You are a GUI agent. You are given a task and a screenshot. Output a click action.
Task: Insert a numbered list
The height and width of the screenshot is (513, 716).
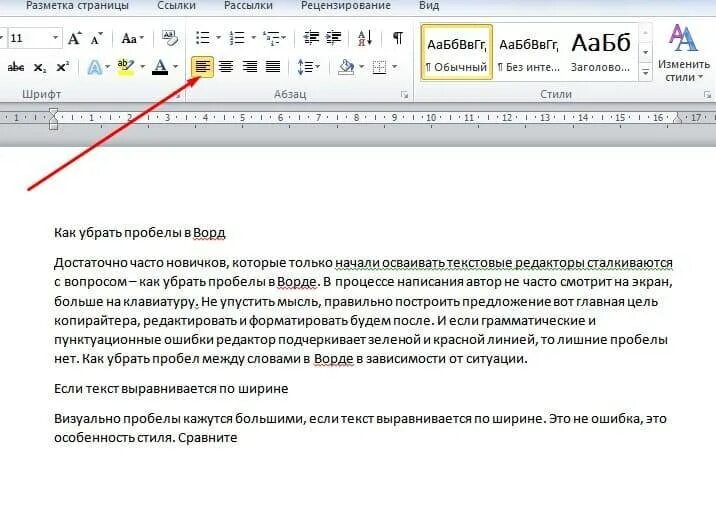(237, 38)
